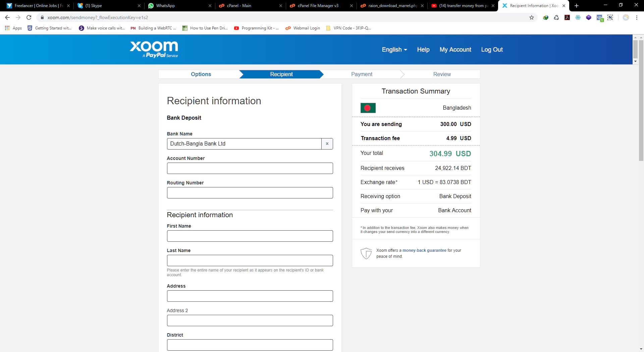Screen dimensions: 644x352
Task: Reload the page with the refresh icon
Action: pyautogui.click(x=29, y=17)
